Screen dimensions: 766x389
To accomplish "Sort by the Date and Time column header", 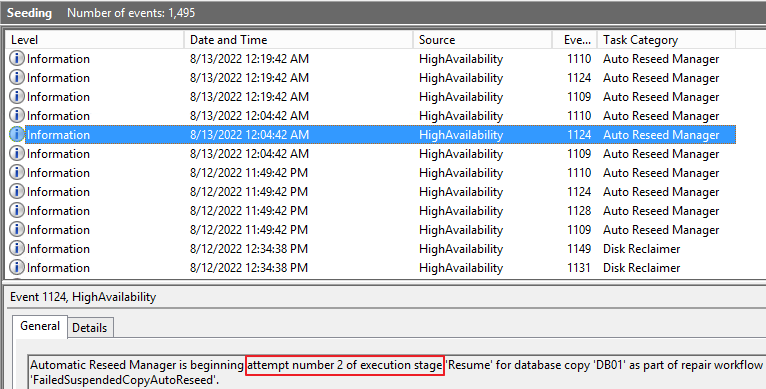I will pos(298,40).
